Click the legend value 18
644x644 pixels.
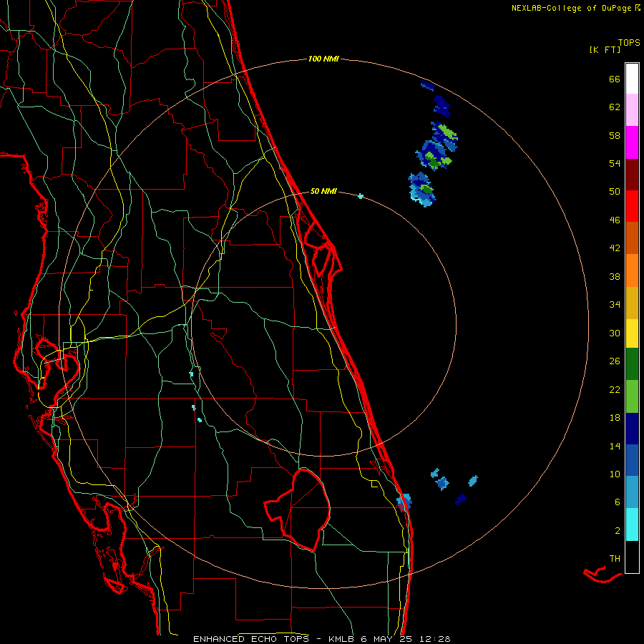click(615, 417)
